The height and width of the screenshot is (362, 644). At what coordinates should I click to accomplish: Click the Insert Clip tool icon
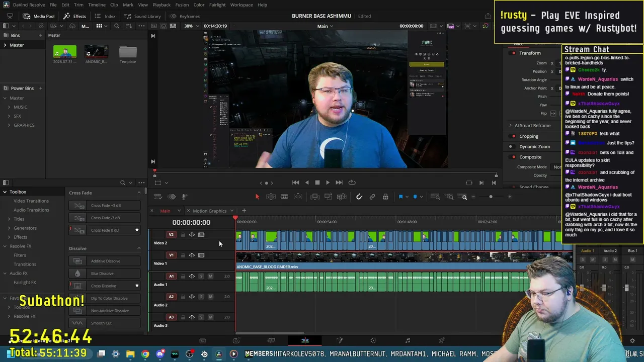tap(315, 197)
